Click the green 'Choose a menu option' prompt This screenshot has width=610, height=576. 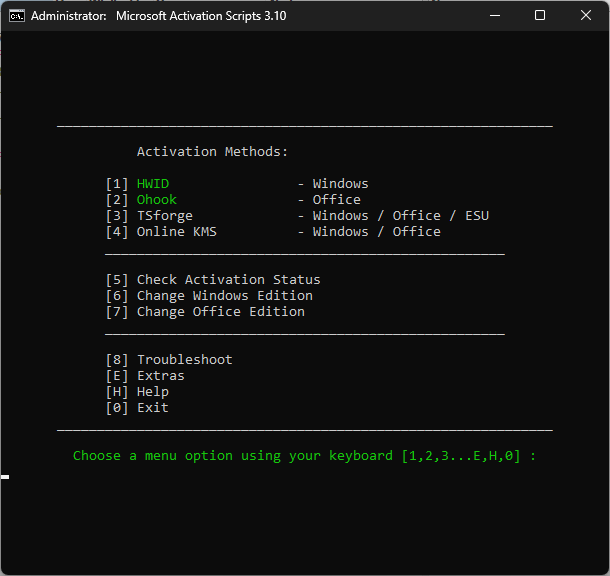305,456
